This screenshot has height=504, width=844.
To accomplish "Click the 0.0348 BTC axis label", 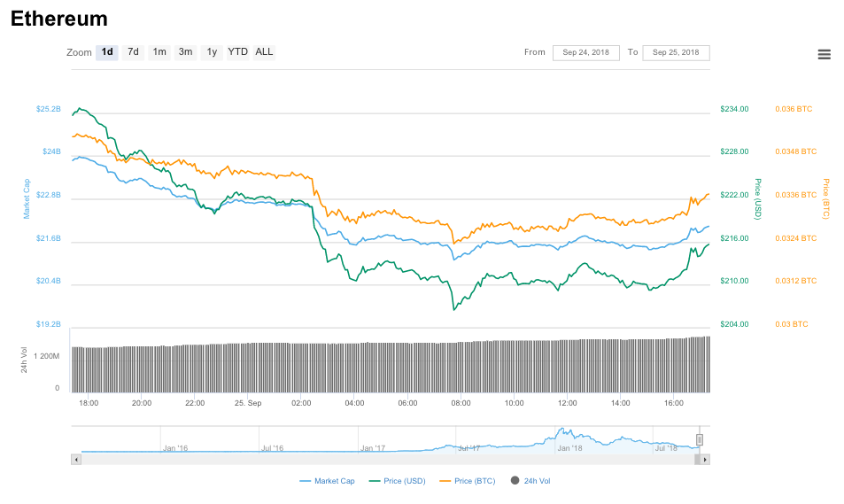I will (795, 151).
